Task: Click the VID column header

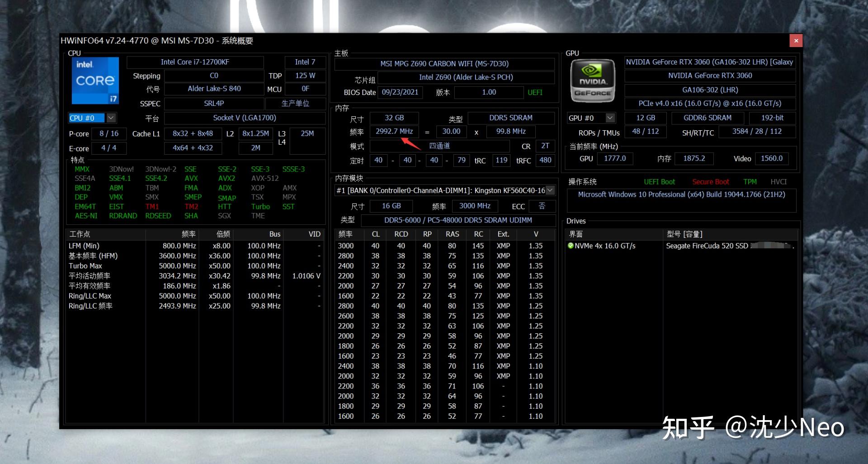Action: point(304,234)
